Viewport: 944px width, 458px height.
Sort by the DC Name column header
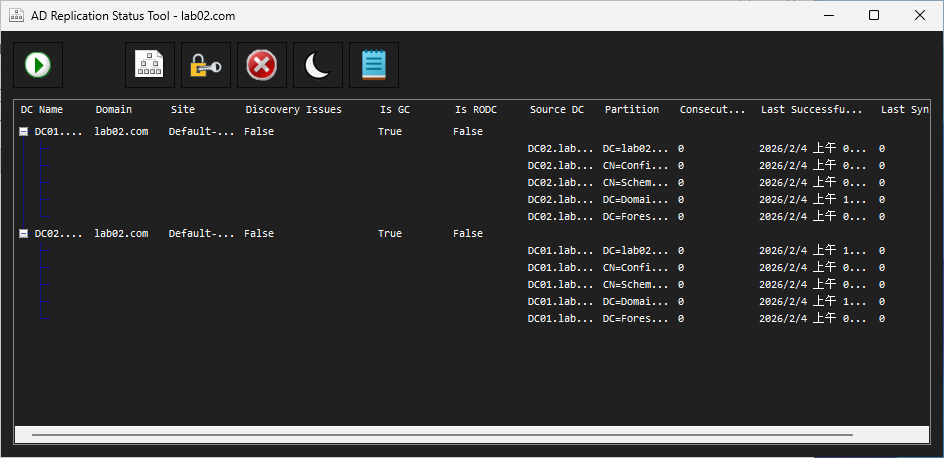tap(42, 110)
